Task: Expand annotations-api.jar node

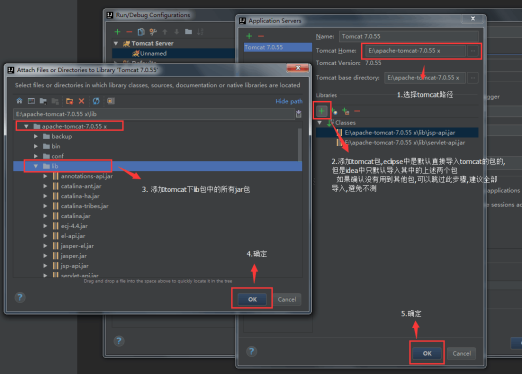Action: click(x=45, y=176)
